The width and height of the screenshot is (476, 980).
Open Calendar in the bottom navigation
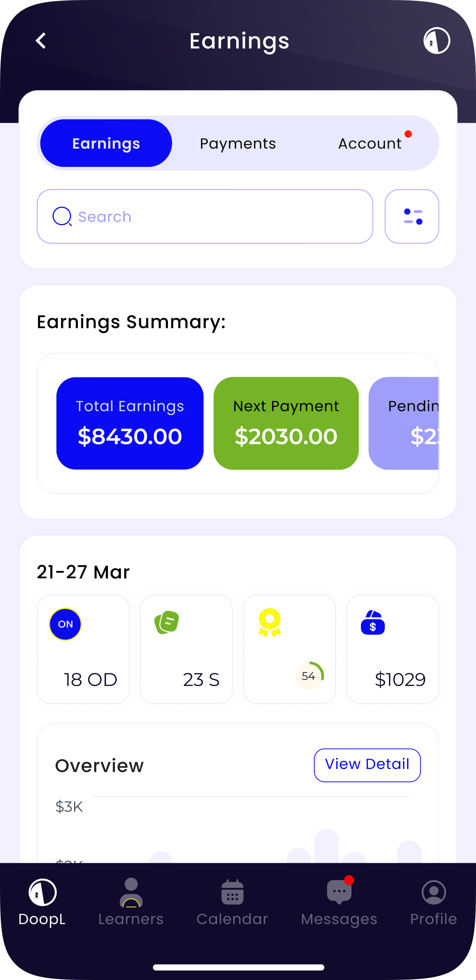[x=232, y=902]
